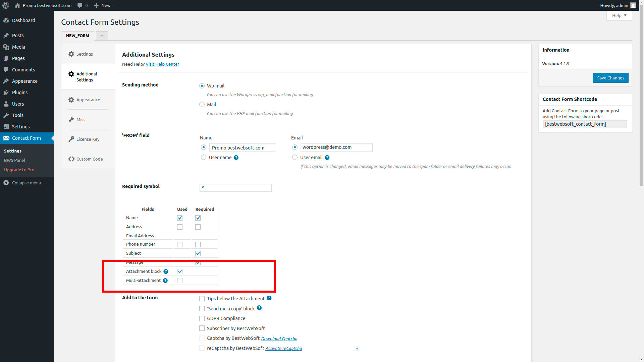Select the Mail radio button
The height and width of the screenshot is (362, 644).
tap(202, 104)
